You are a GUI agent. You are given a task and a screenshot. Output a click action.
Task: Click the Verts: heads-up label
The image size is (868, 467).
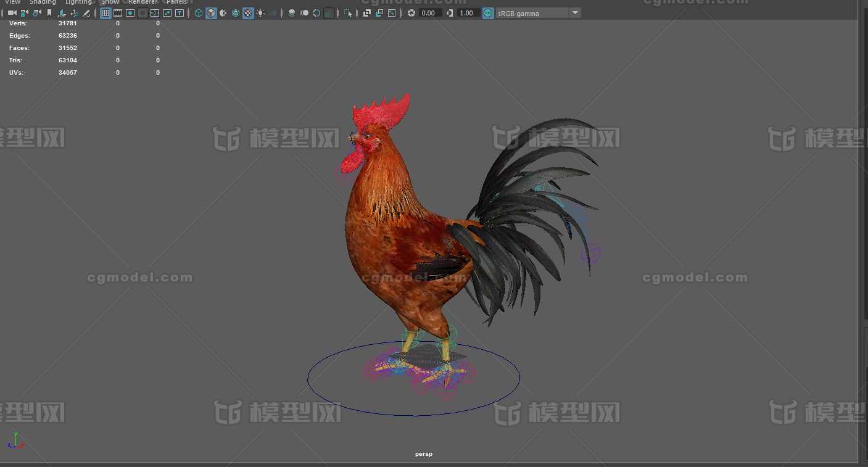(x=18, y=23)
